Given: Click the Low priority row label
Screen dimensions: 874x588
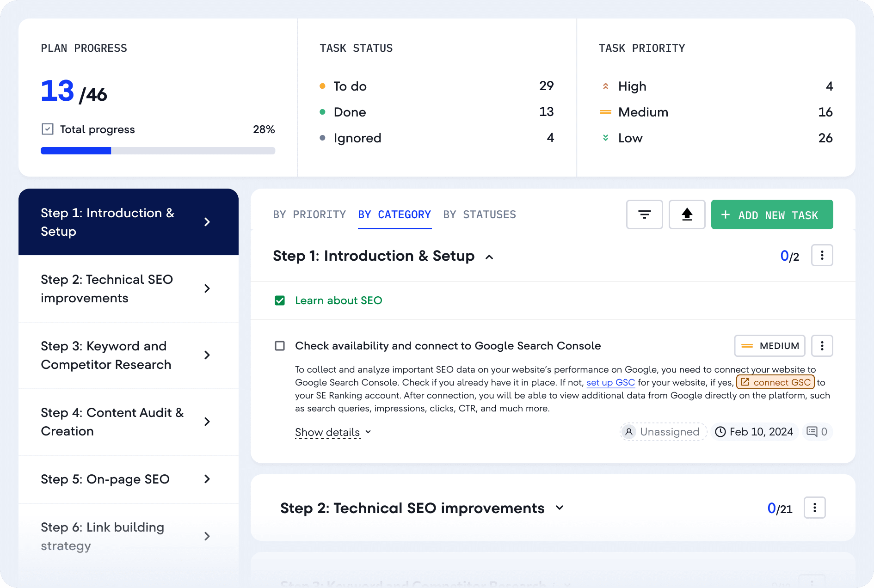Looking at the screenshot, I should [x=630, y=138].
